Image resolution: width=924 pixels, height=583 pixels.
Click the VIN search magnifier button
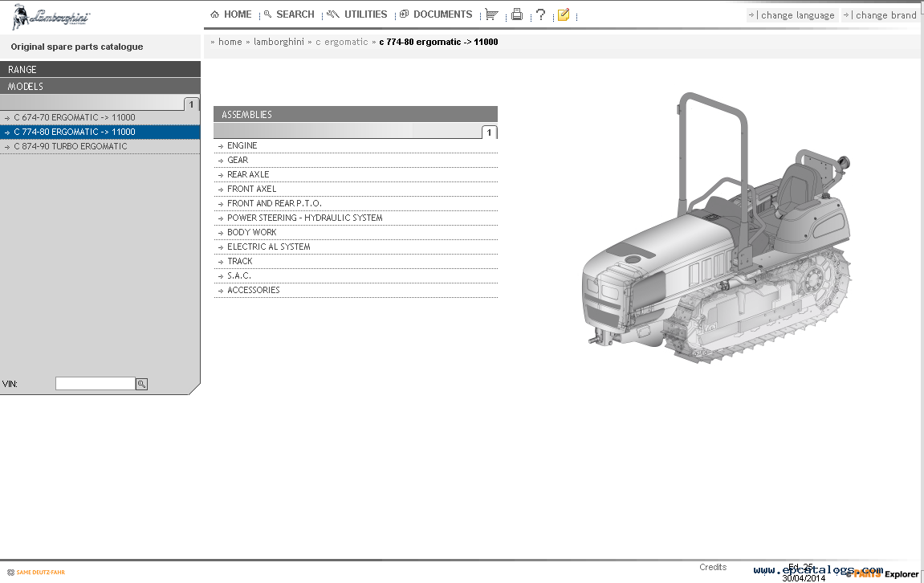click(x=141, y=384)
